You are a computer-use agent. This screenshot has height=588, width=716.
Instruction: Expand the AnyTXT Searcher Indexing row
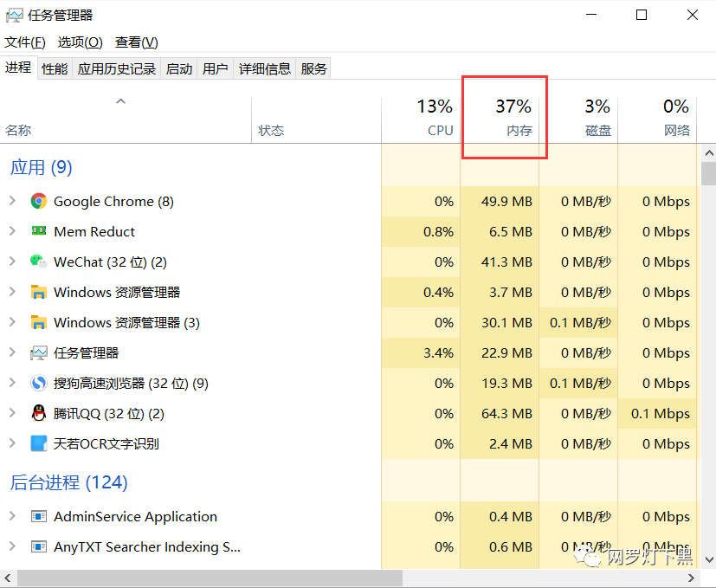[12, 546]
